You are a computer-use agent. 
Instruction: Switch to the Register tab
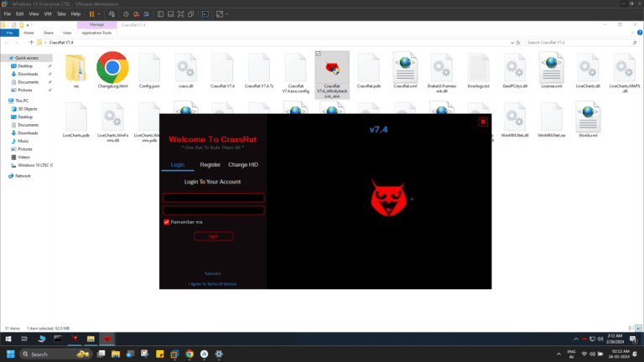pyautogui.click(x=210, y=164)
